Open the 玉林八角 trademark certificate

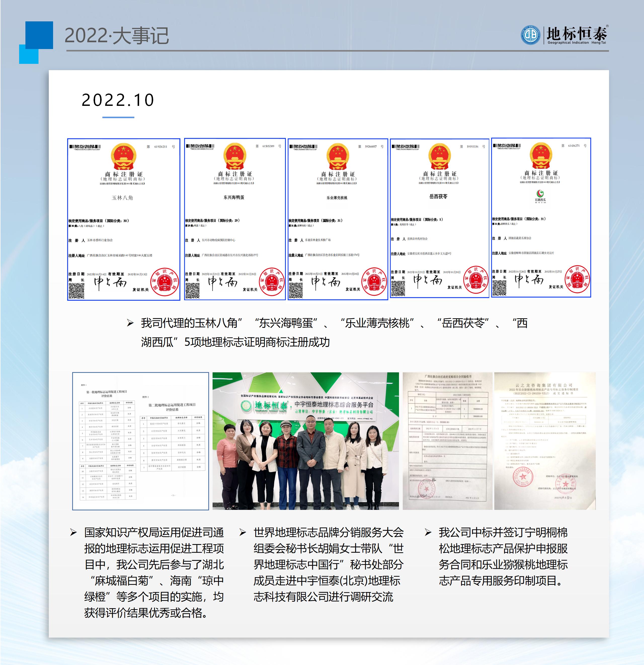click(x=124, y=219)
